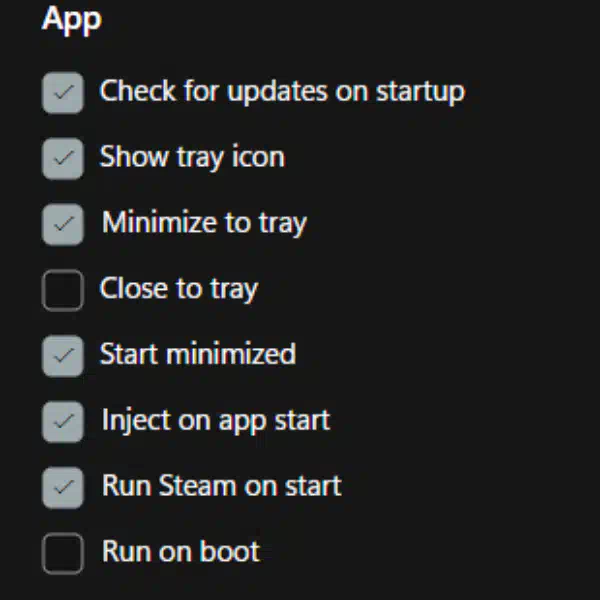Click the 'Run on boot' label text
600x600 pixels.
tap(181, 552)
